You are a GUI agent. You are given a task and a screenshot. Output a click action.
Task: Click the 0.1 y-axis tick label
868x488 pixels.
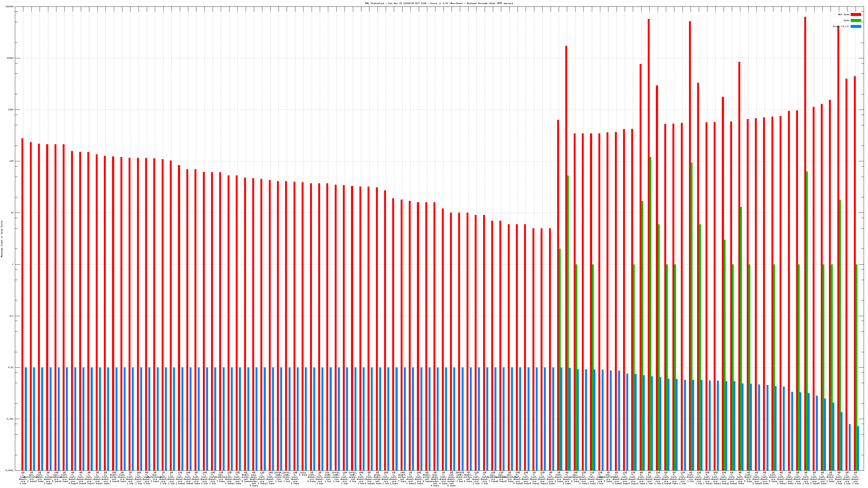point(12,316)
